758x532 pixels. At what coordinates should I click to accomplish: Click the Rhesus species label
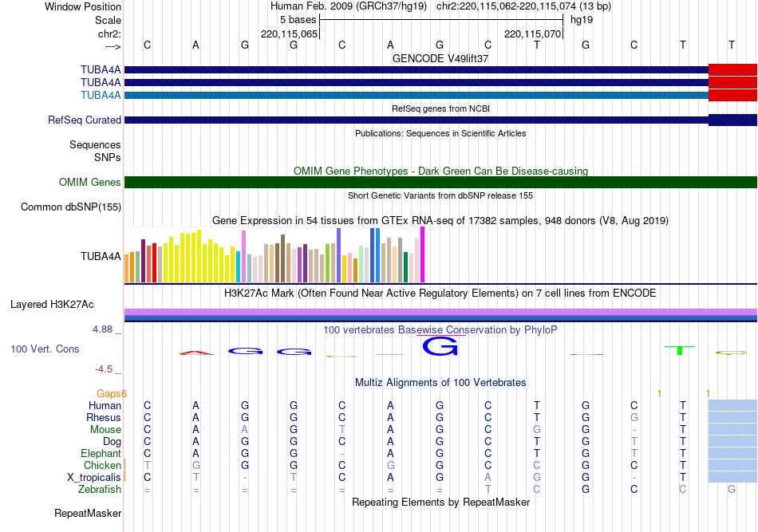coord(104,417)
